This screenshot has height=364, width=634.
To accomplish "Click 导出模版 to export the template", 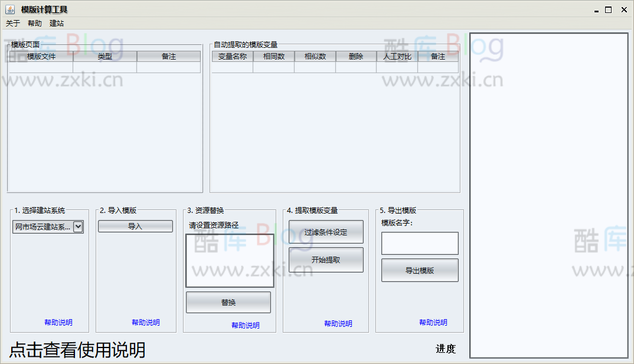I will [x=419, y=270].
